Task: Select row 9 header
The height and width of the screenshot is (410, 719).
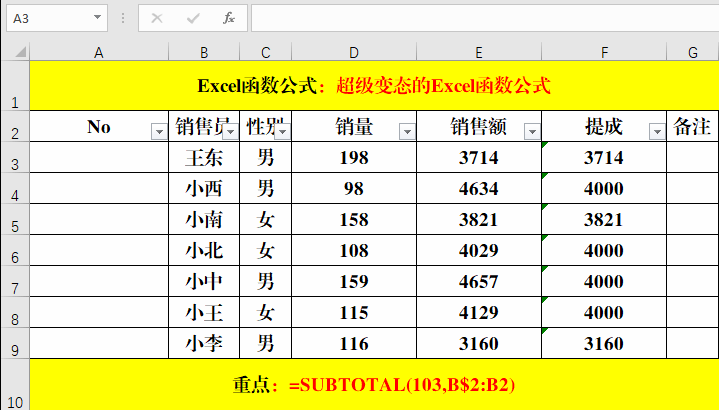Action: pyautogui.click(x=15, y=343)
